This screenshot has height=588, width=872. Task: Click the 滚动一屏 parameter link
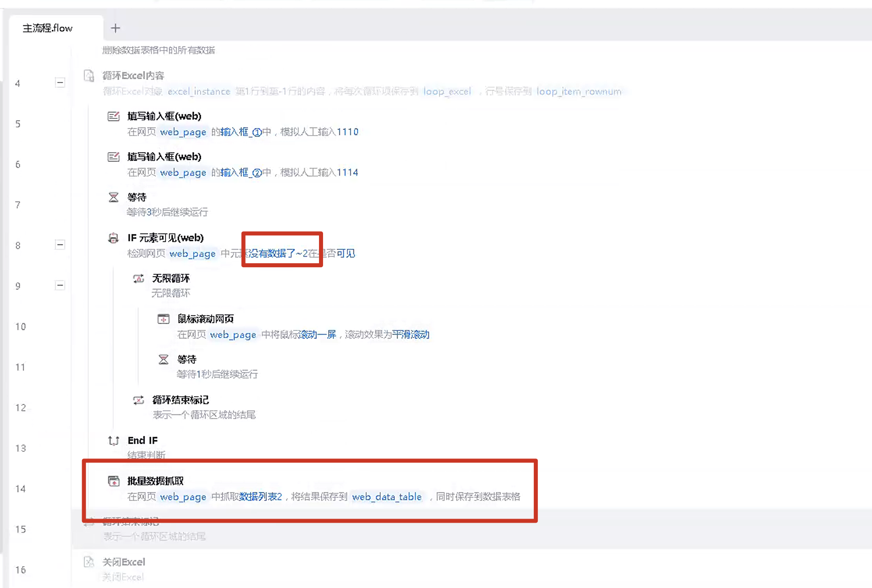[318, 334]
